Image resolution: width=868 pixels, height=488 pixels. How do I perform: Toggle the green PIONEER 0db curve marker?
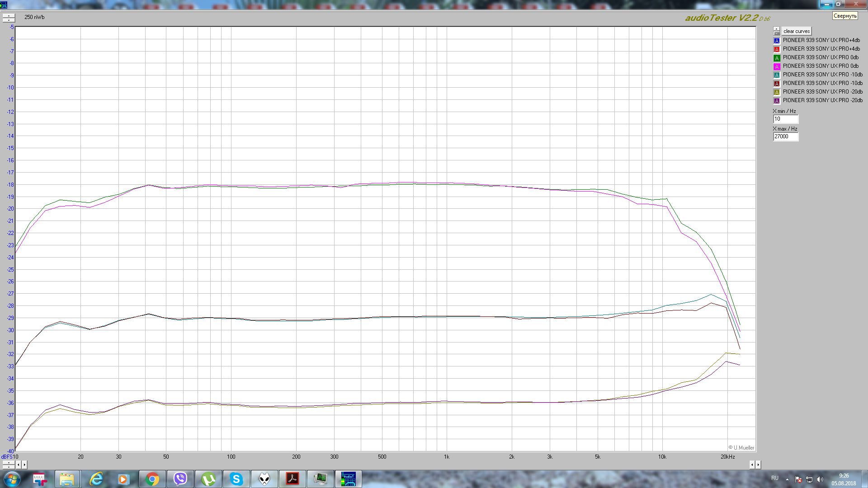(777, 58)
